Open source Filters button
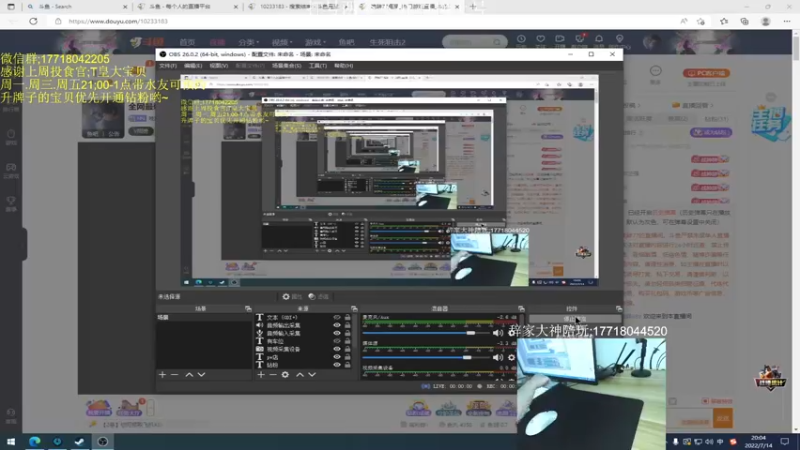 pyautogui.click(x=319, y=296)
